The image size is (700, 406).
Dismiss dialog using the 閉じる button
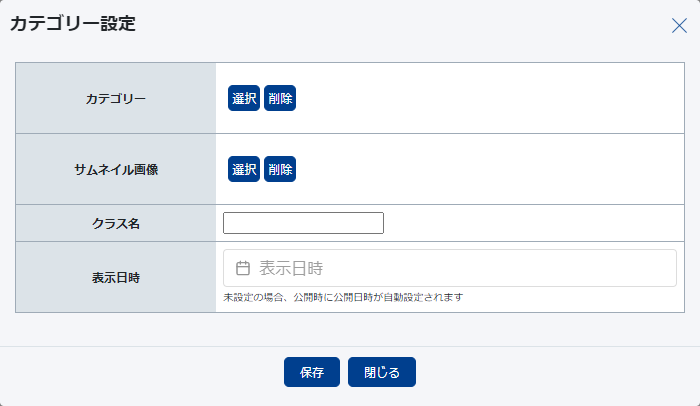(382, 372)
